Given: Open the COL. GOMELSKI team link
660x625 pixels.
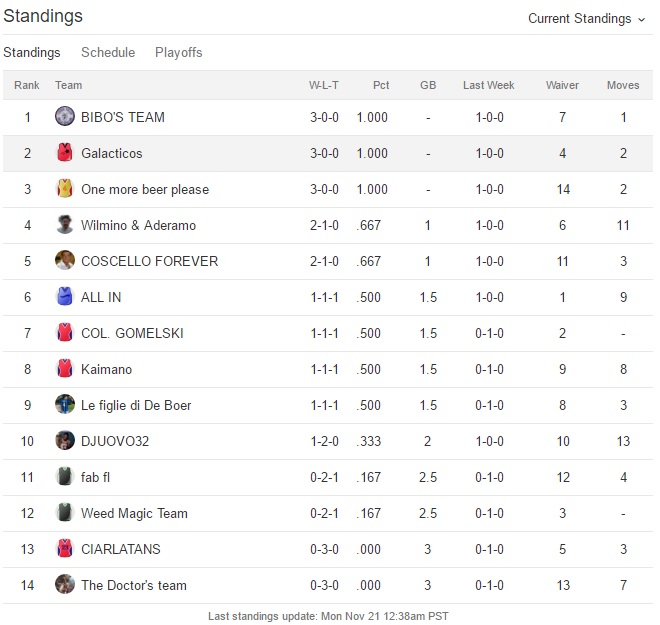Looking at the screenshot, I should 132,333.
